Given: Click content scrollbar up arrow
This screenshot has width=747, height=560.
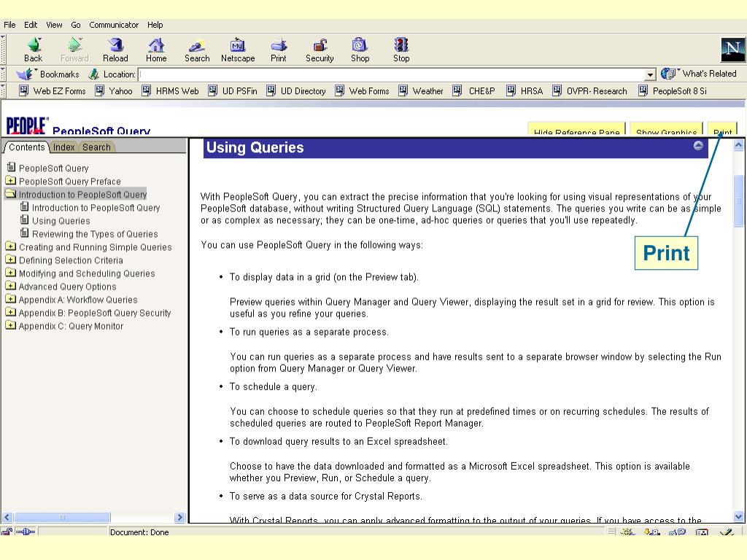Looking at the screenshot, I should tap(738, 145).
